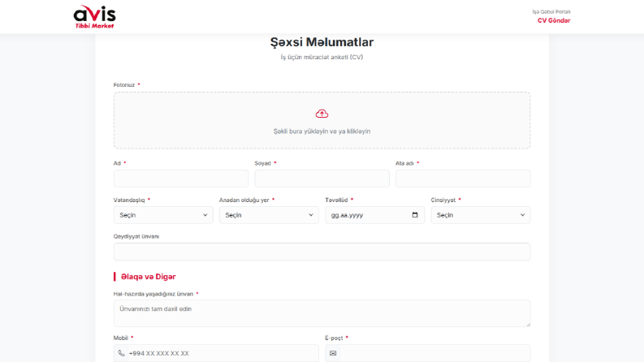Open the CV Göndər link
This screenshot has height=362, width=644.
coord(554,20)
